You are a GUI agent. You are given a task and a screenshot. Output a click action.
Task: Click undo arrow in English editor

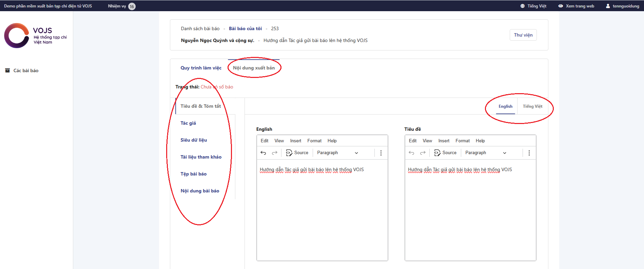coord(263,153)
